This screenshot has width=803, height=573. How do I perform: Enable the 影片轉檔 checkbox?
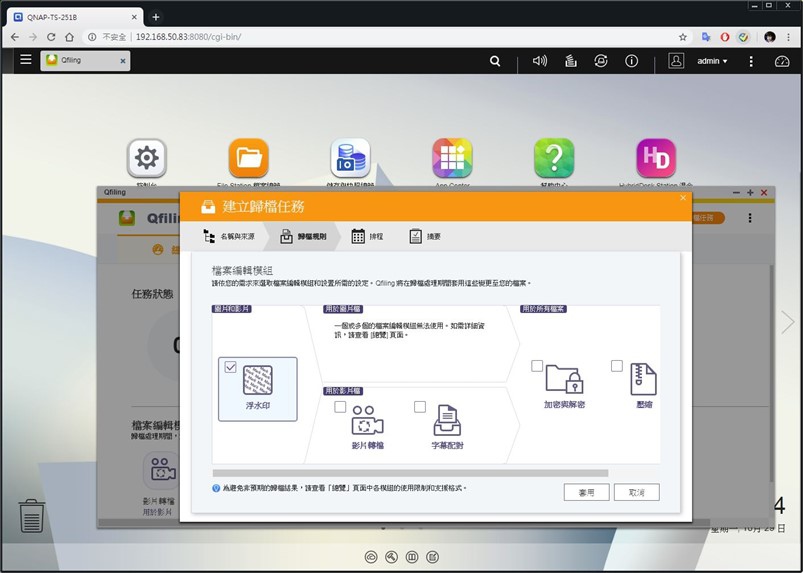(x=340, y=407)
